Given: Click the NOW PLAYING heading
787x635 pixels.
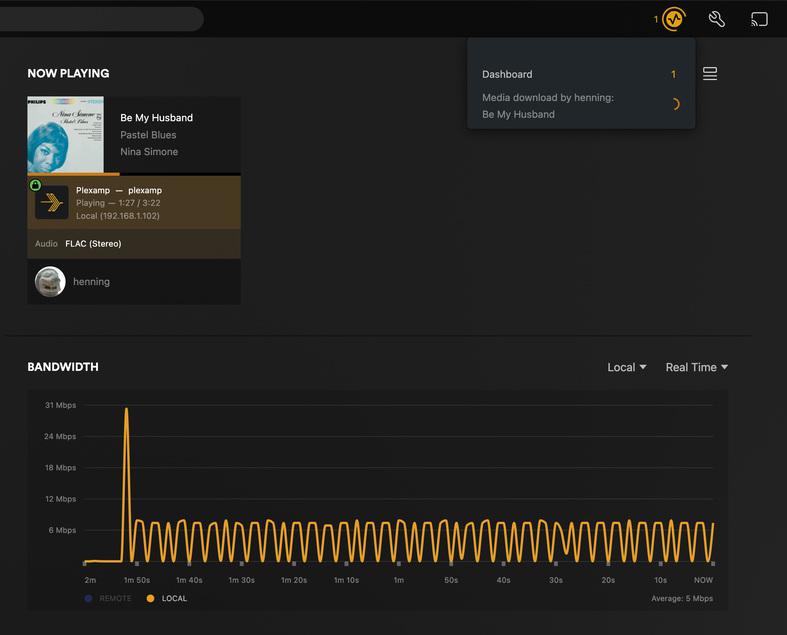Looking at the screenshot, I should pyautogui.click(x=68, y=73).
